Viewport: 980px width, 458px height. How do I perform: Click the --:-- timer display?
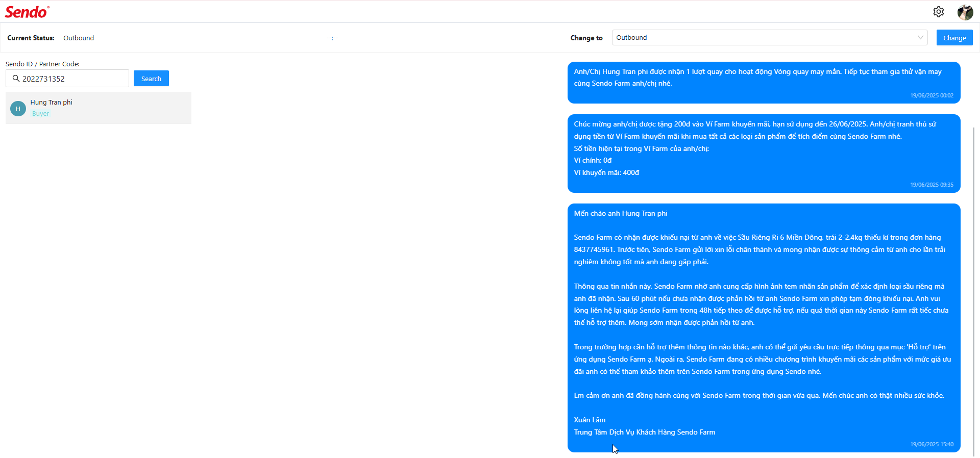coord(332,38)
